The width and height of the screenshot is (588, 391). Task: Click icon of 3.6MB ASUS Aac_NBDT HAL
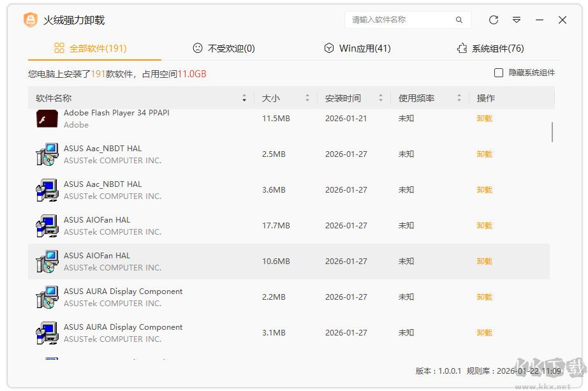[47, 190]
